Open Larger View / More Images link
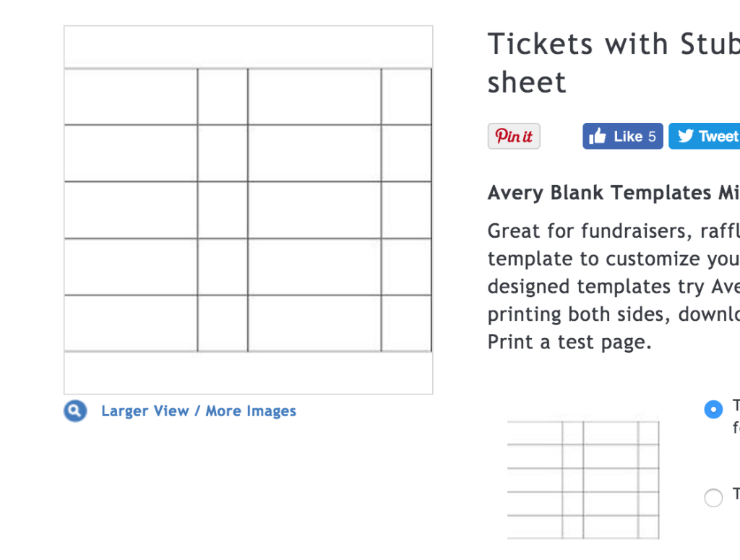 coord(199,411)
